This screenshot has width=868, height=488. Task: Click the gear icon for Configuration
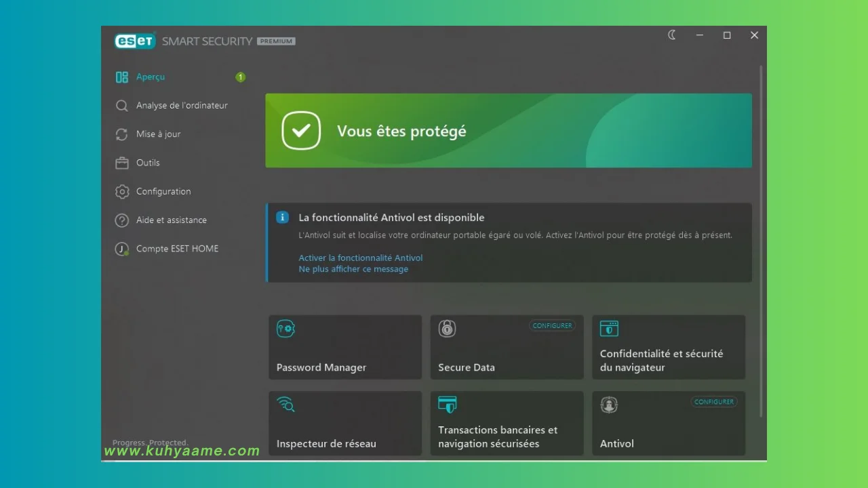click(122, 192)
